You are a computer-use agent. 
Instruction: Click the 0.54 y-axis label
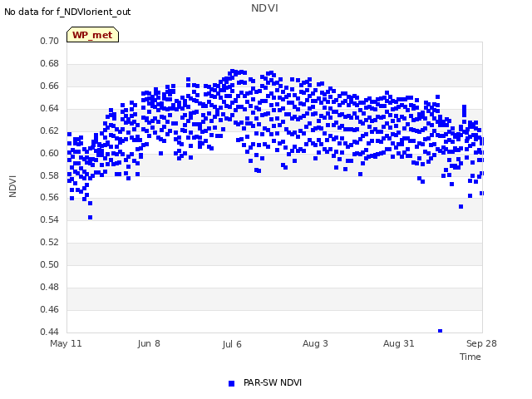tap(50, 219)
